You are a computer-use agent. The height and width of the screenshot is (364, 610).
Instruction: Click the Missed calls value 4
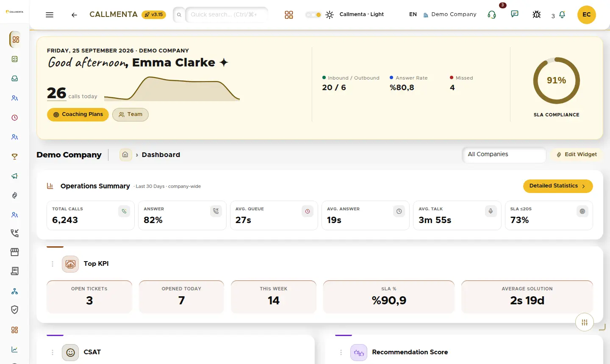pyautogui.click(x=452, y=88)
